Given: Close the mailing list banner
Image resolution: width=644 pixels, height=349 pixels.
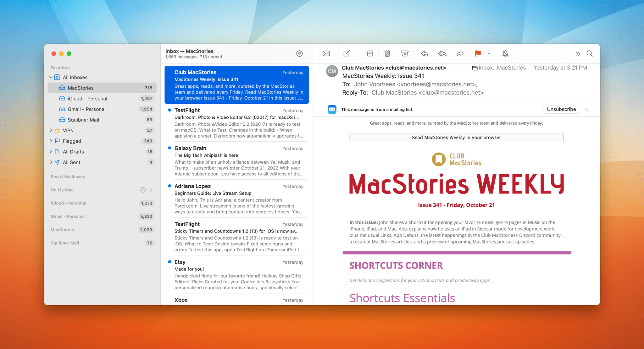Looking at the screenshot, I should [586, 109].
